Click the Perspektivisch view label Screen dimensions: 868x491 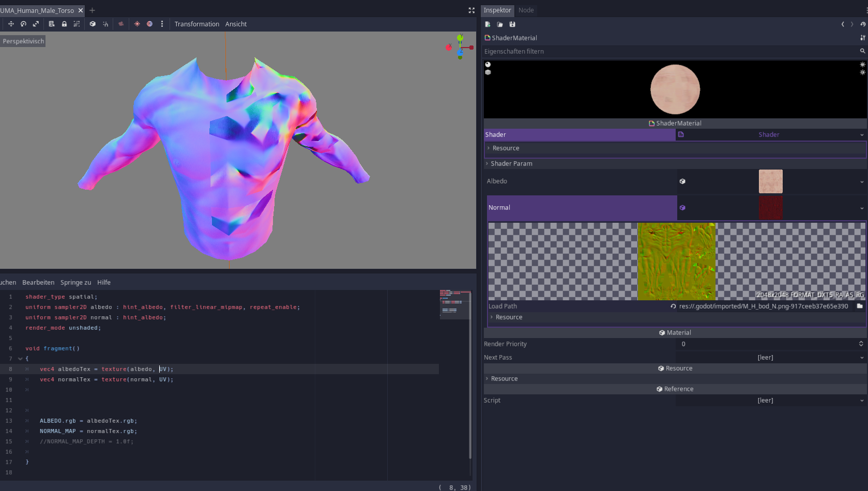coord(23,40)
